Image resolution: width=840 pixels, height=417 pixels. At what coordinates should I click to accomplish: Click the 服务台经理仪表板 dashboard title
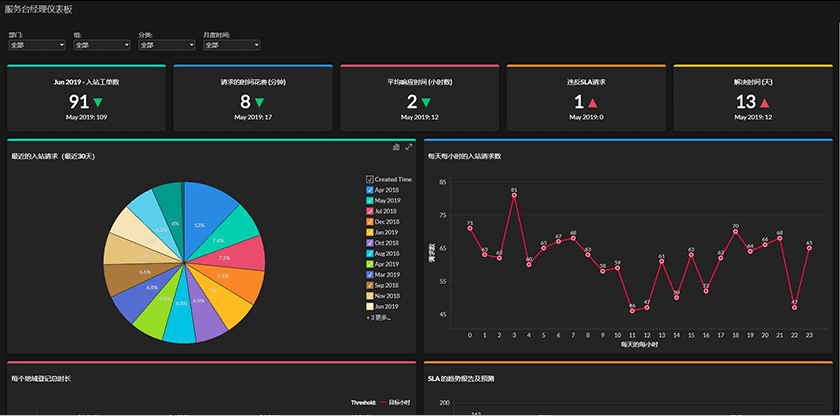[38, 9]
